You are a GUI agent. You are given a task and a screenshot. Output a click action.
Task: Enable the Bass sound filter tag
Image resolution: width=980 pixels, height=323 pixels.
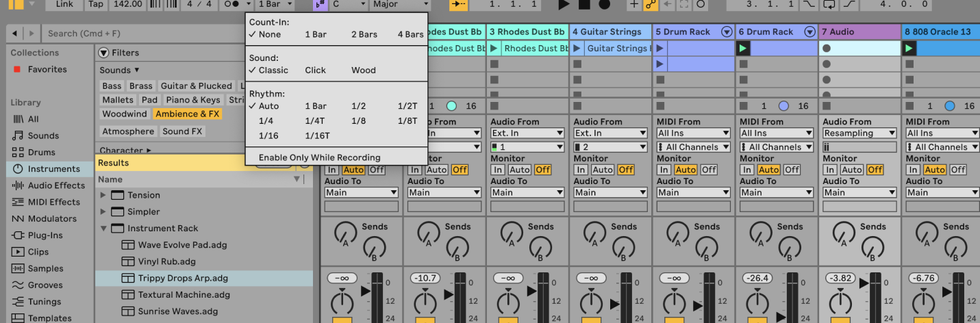click(112, 86)
